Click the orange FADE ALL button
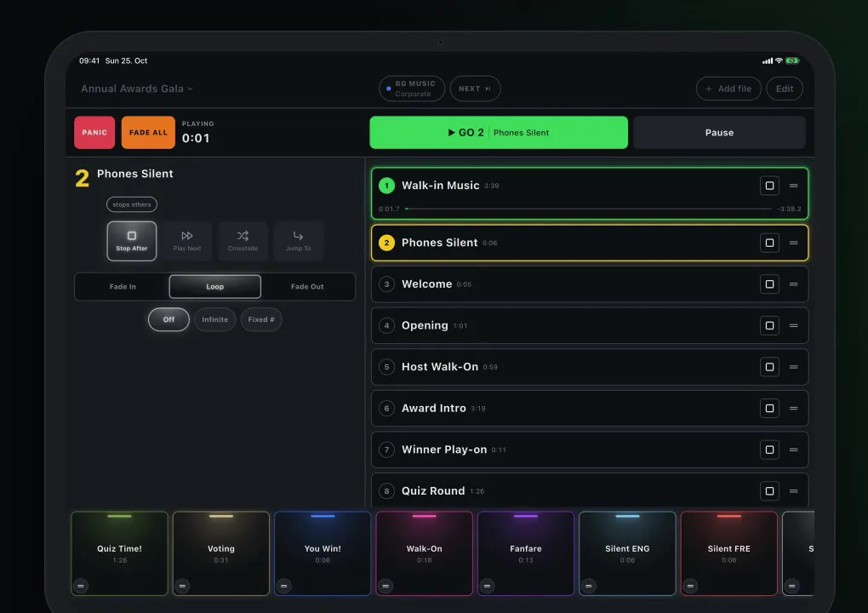The height and width of the screenshot is (613, 868). [148, 132]
